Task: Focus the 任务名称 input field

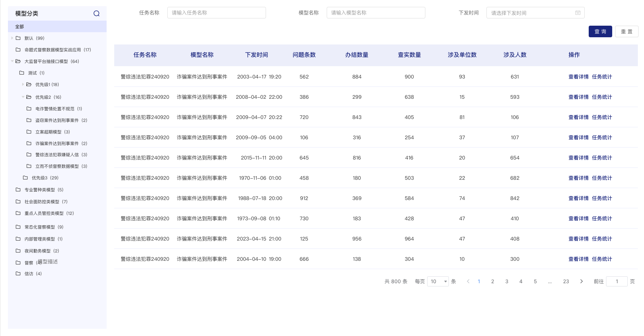Action: 216,13
